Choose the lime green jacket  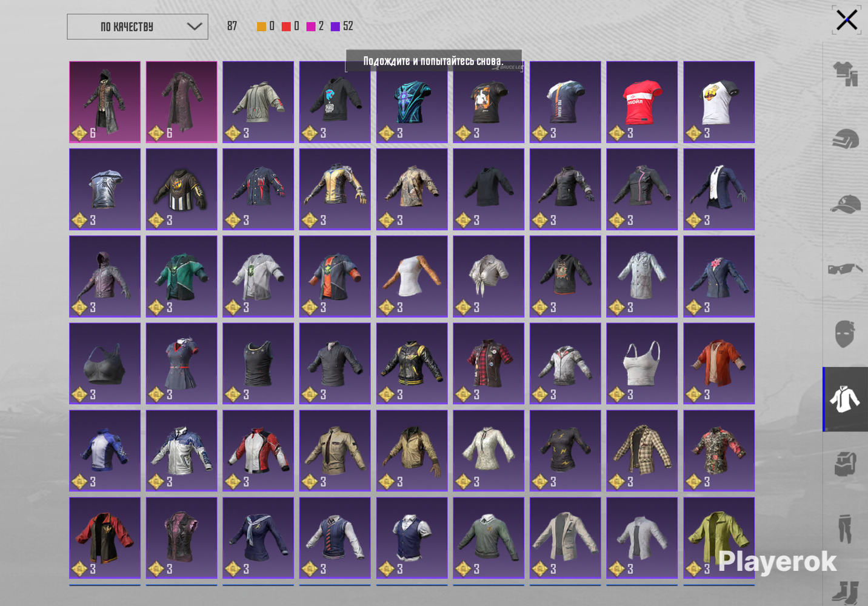pos(719,538)
